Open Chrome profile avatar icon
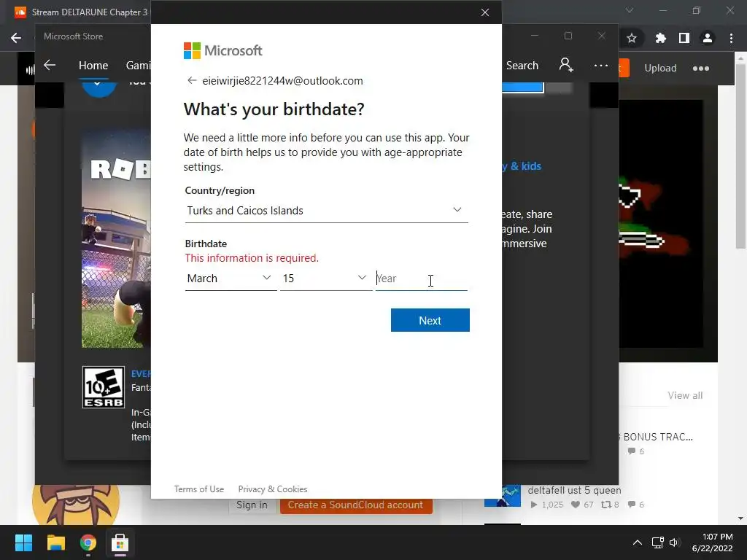Screen dimensions: 747x560 708,38
